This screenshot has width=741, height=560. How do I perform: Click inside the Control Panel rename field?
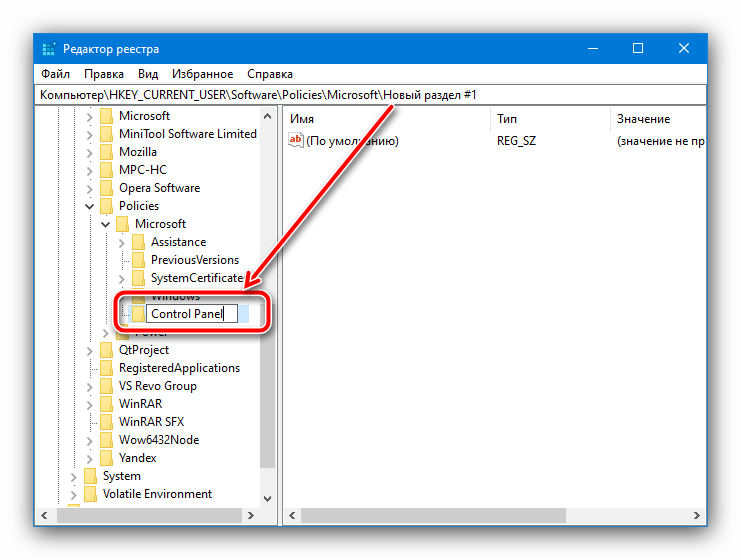[x=192, y=314]
